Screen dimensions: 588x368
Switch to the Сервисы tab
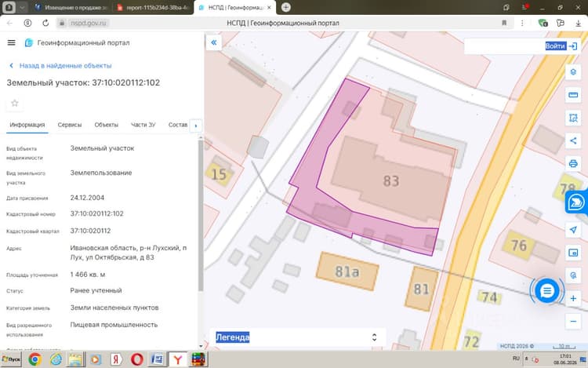tap(69, 125)
